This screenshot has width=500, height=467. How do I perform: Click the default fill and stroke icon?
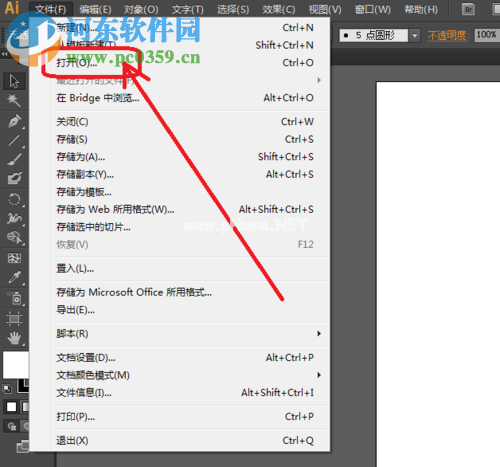point(7,389)
